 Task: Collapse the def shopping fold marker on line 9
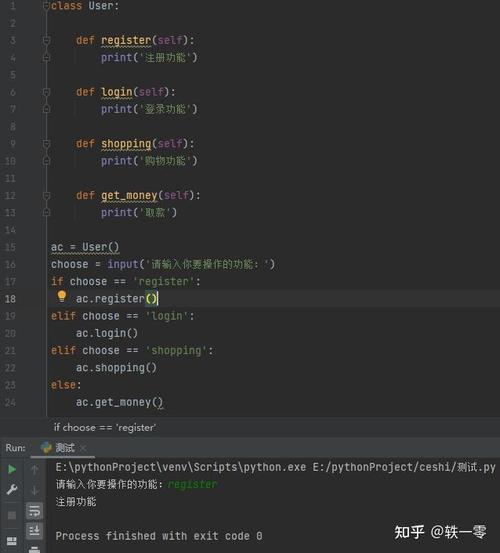point(46,144)
